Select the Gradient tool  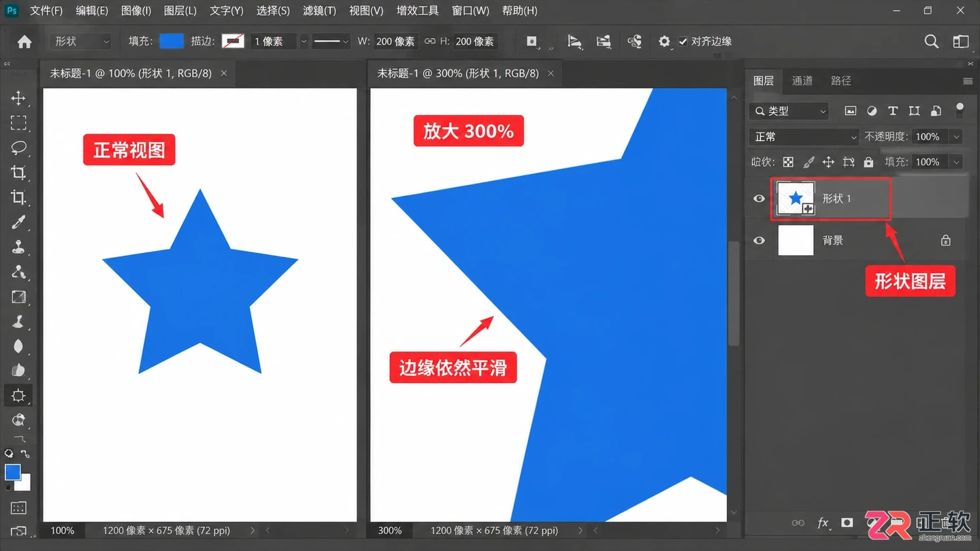[18, 297]
